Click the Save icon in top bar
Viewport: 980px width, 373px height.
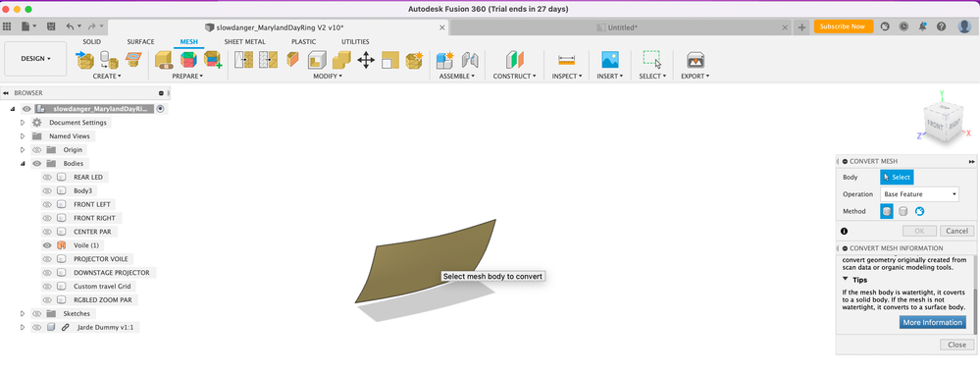click(x=51, y=27)
